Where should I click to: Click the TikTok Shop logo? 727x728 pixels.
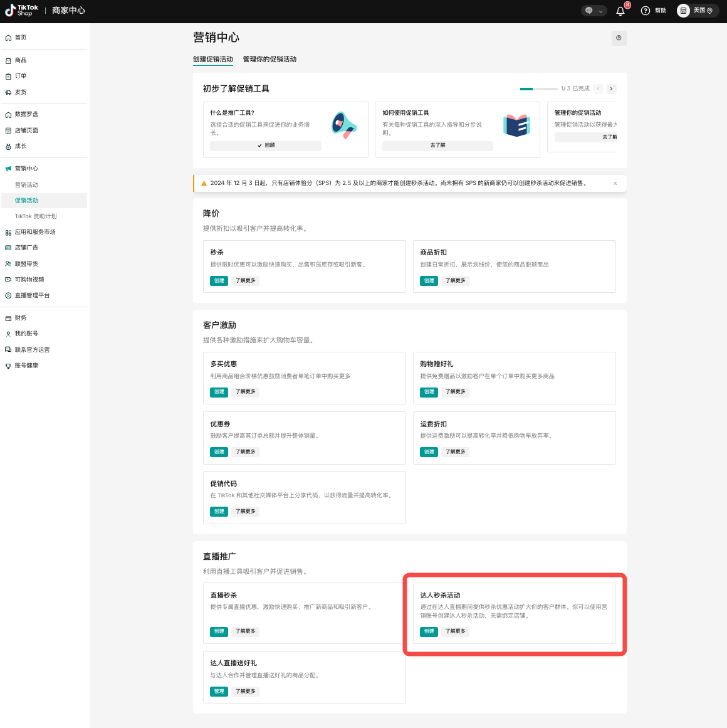22,10
